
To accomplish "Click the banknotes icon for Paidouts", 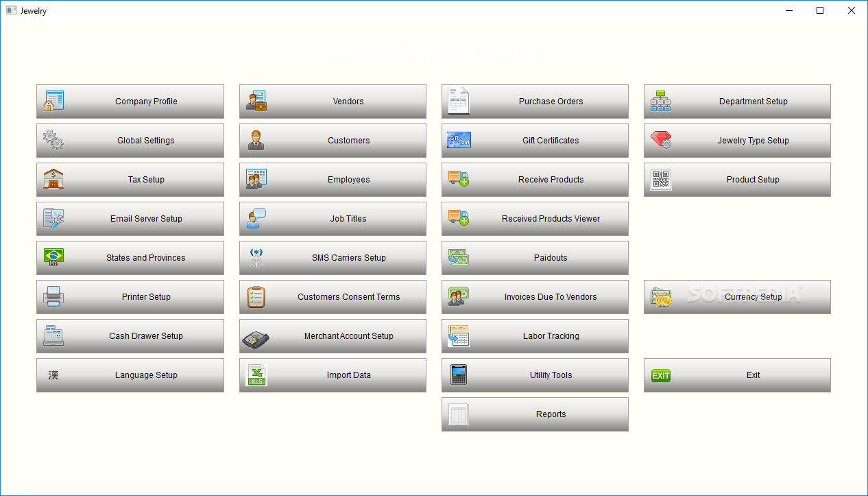I will click(x=459, y=257).
